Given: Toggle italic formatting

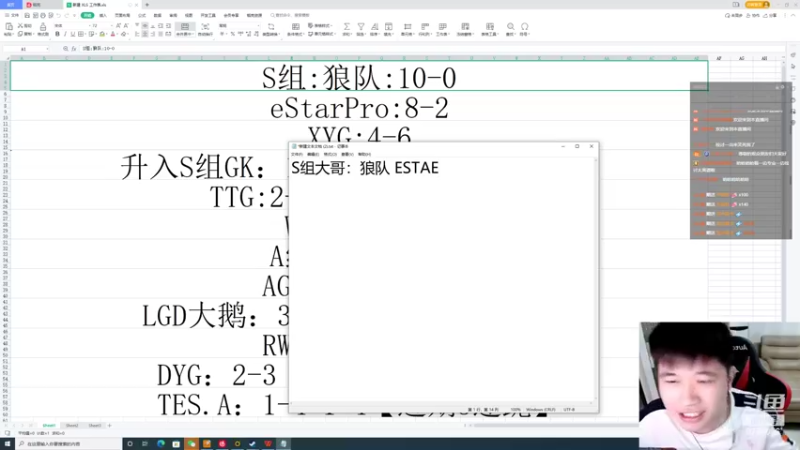Looking at the screenshot, I should [65, 34].
